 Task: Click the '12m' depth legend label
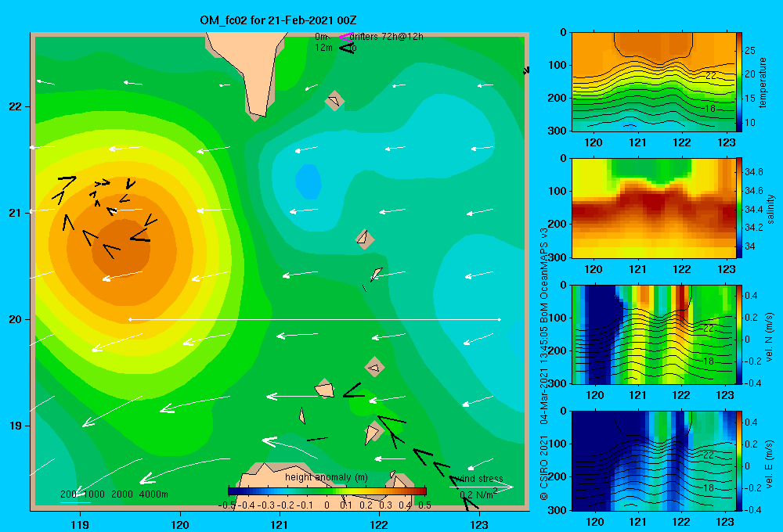(x=323, y=48)
